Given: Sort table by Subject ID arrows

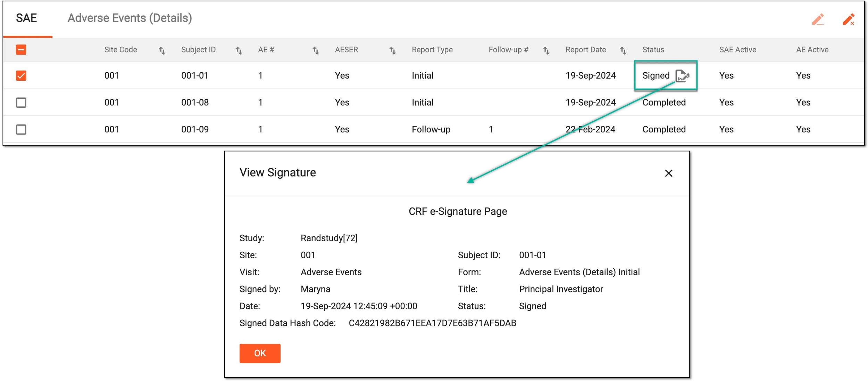Looking at the screenshot, I should (239, 50).
